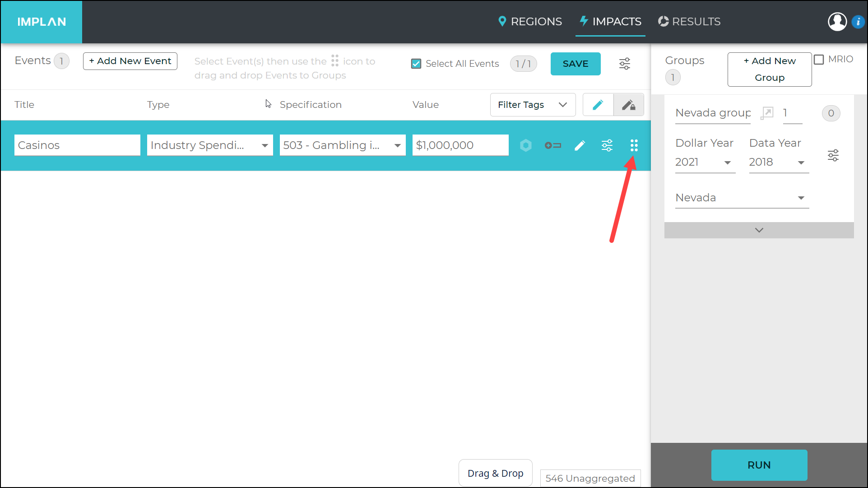Viewport: 868px width, 488px height.
Task: Click the pencil icon in Casinos row
Action: pyautogui.click(x=580, y=145)
